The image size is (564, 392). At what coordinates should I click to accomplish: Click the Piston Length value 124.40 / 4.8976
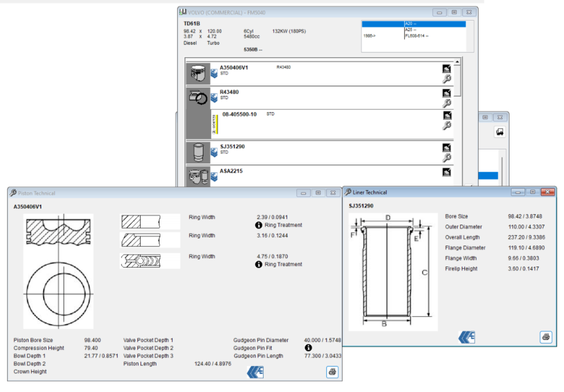[212, 364]
